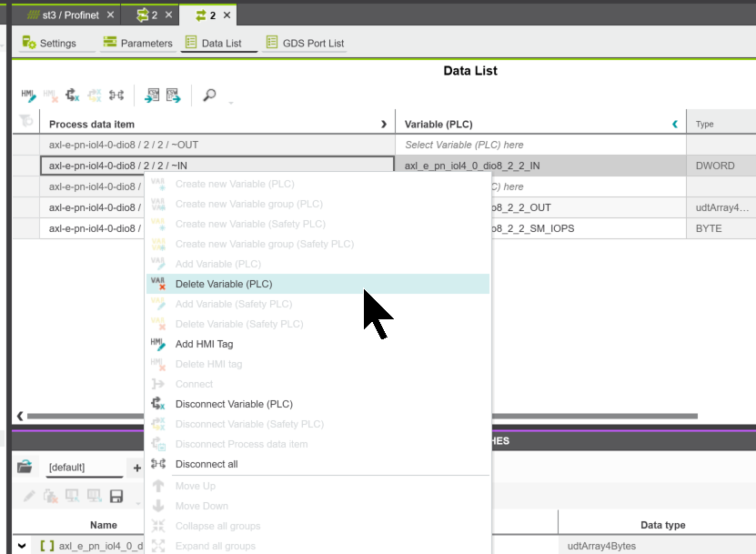Click the open folder icon beside [default]

pyautogui.click(x=25, y=467)
